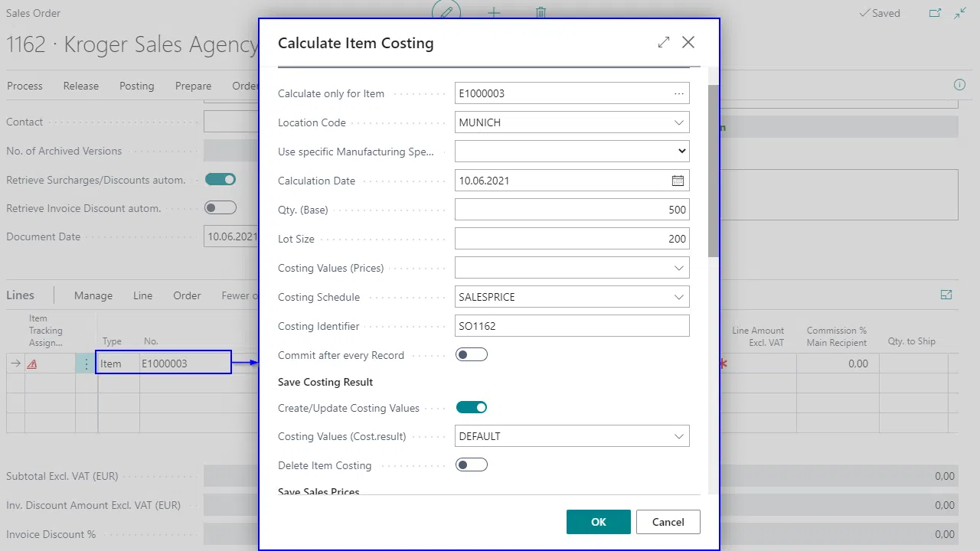This screenshot has height=551, width=980.
Task: Turn off Retrieve Surcharges/Discounts autom. switch
Action: tap(220, 180)
